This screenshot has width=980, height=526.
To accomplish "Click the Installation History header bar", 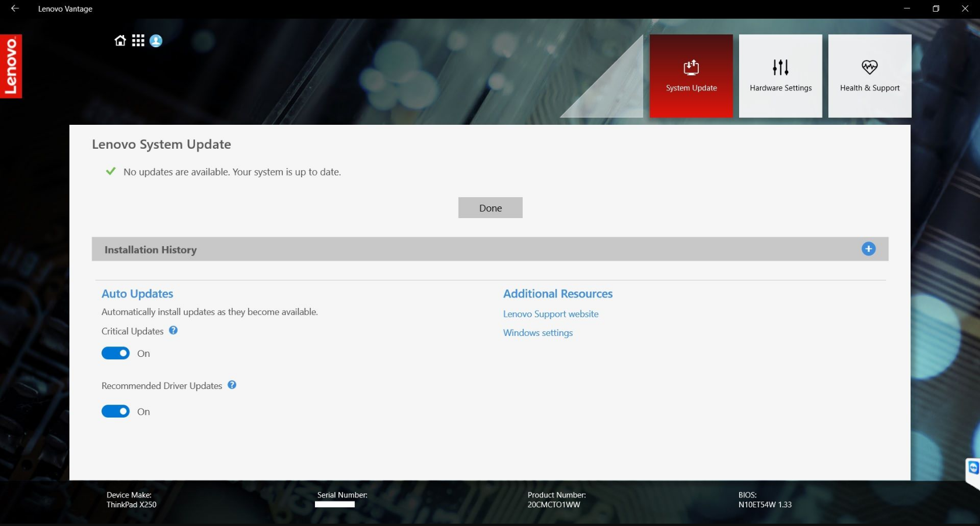I will [490, 249].
